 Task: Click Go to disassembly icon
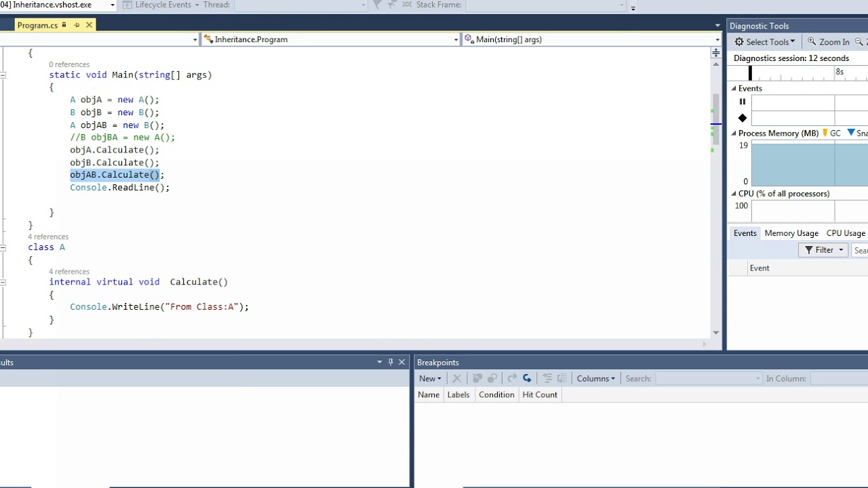coord(562,379)
